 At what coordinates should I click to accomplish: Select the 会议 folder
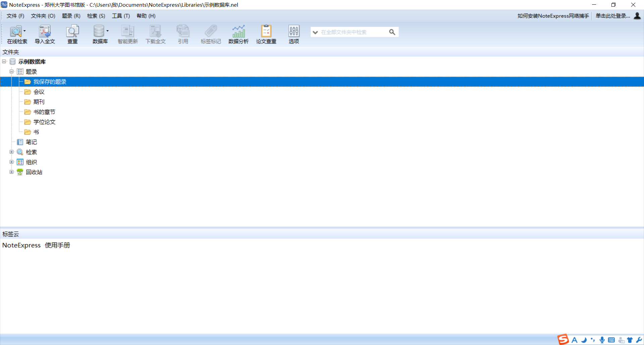tap(39, 92)
